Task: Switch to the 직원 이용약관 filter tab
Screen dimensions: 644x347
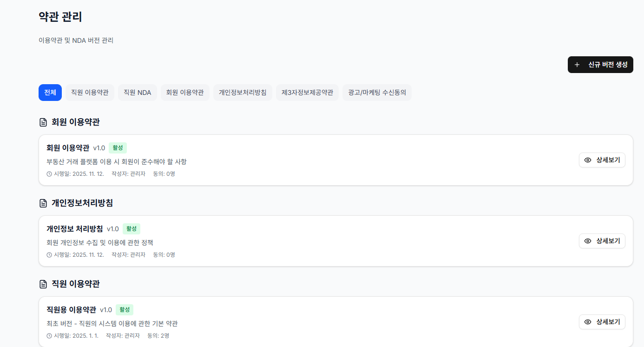Action: tap(90, 93)
